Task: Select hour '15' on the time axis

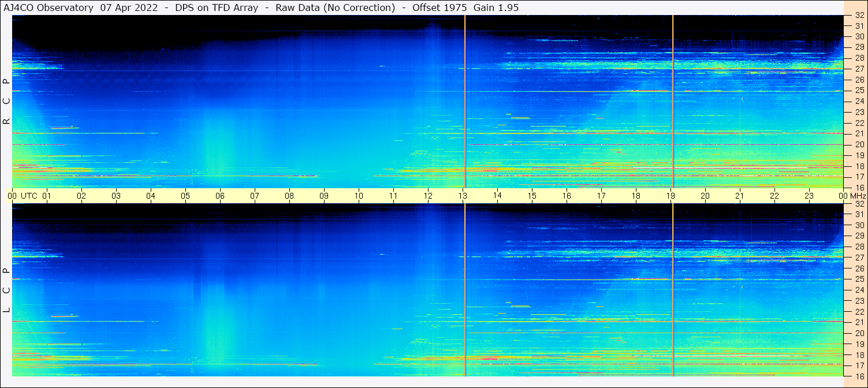Action: [532, 196]
